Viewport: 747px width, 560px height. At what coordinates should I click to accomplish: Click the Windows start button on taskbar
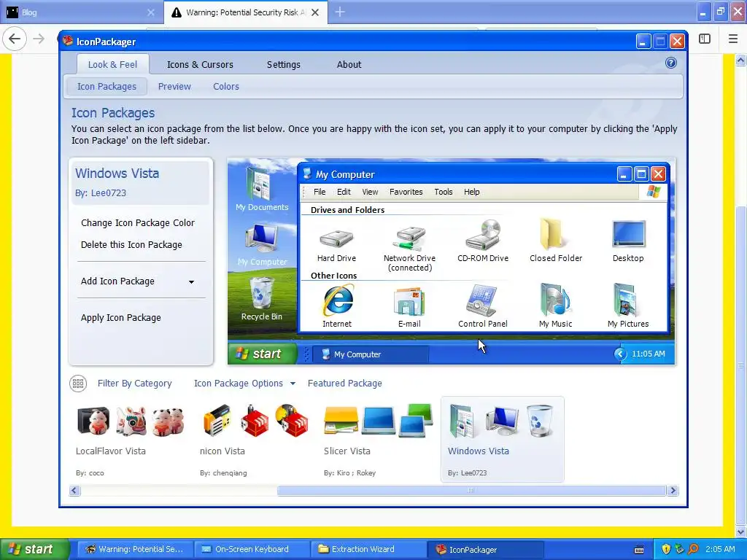click(x=34, y=550)
